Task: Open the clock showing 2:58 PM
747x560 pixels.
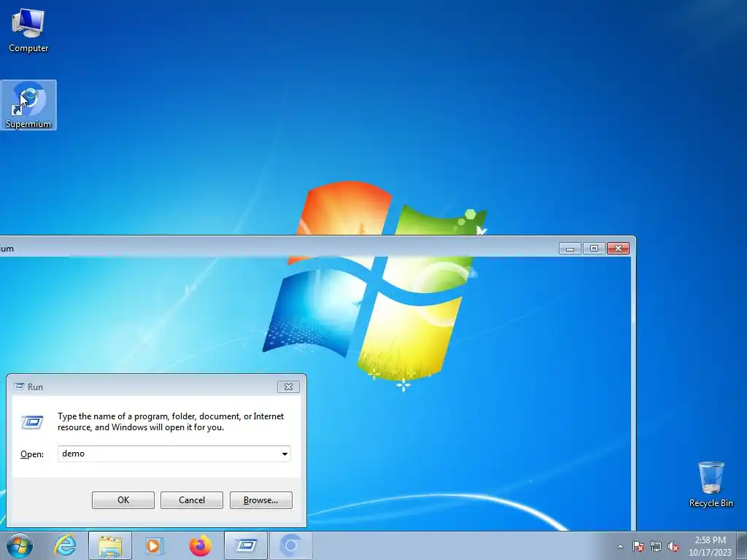Action: pyautogui.click(x=710, y=546)
